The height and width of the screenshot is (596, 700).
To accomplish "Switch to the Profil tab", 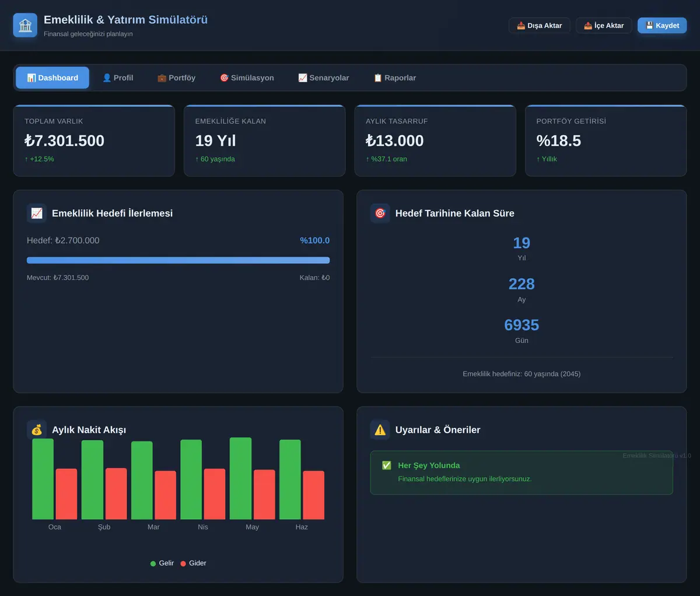I will tap(118, 78).
